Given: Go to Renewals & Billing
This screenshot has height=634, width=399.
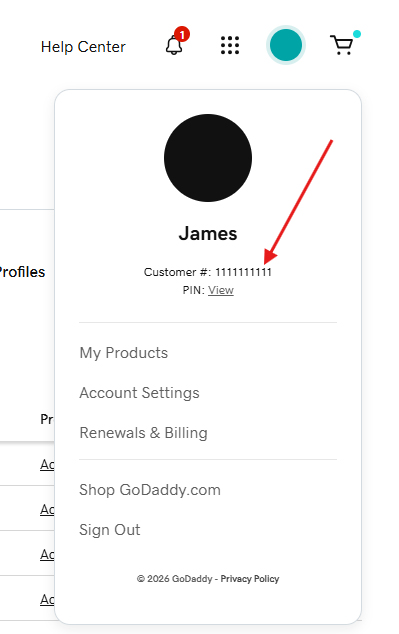Looking at the screenshot, I should [143, 433].
